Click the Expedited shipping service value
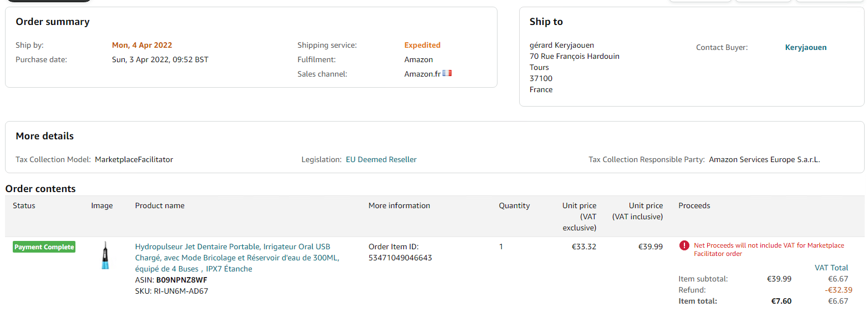This screenshot has width=868, height=312. point(422,45)
